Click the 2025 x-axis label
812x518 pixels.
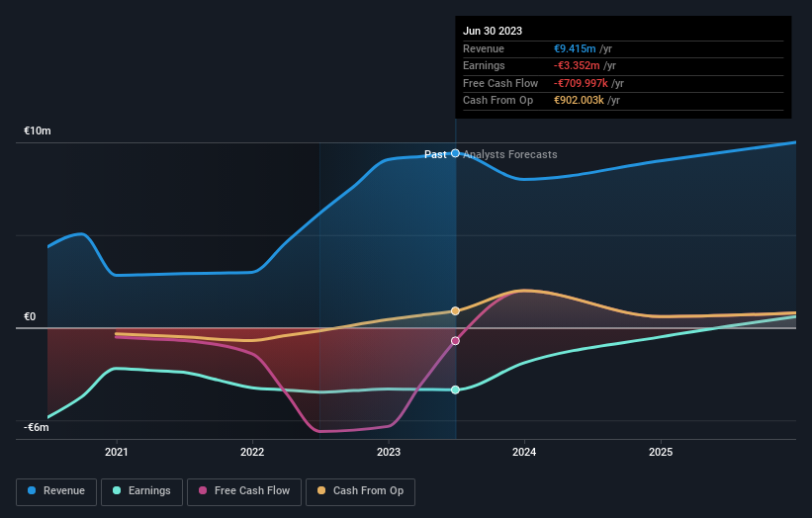[x=661, y=452]
